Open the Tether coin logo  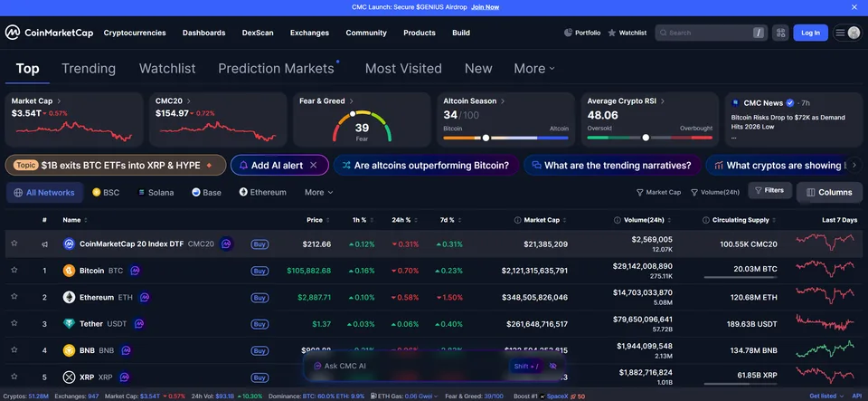70,324
